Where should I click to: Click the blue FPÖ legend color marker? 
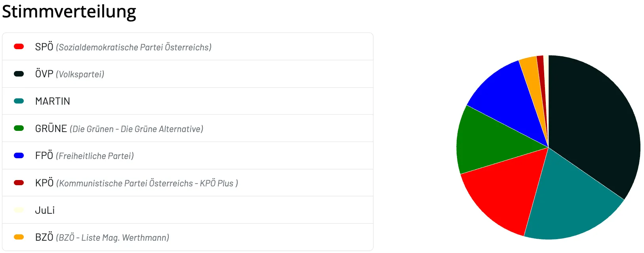(19, 155)
